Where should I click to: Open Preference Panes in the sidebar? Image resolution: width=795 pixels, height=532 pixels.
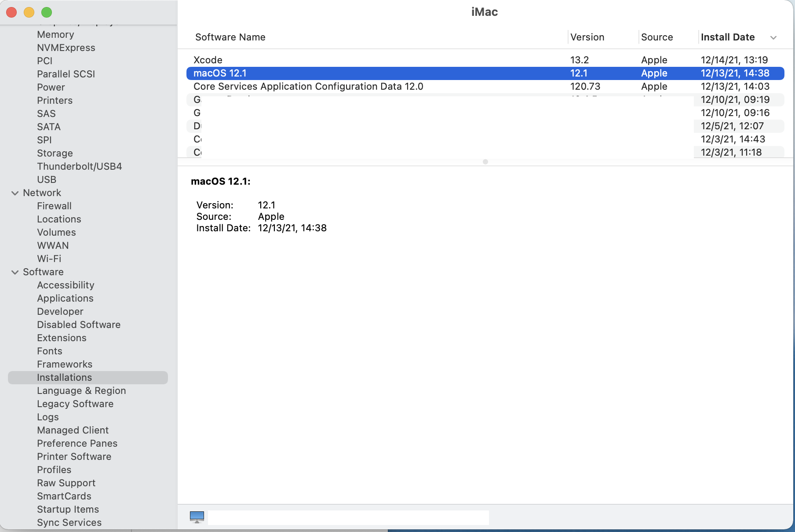[x=77, y=444]
